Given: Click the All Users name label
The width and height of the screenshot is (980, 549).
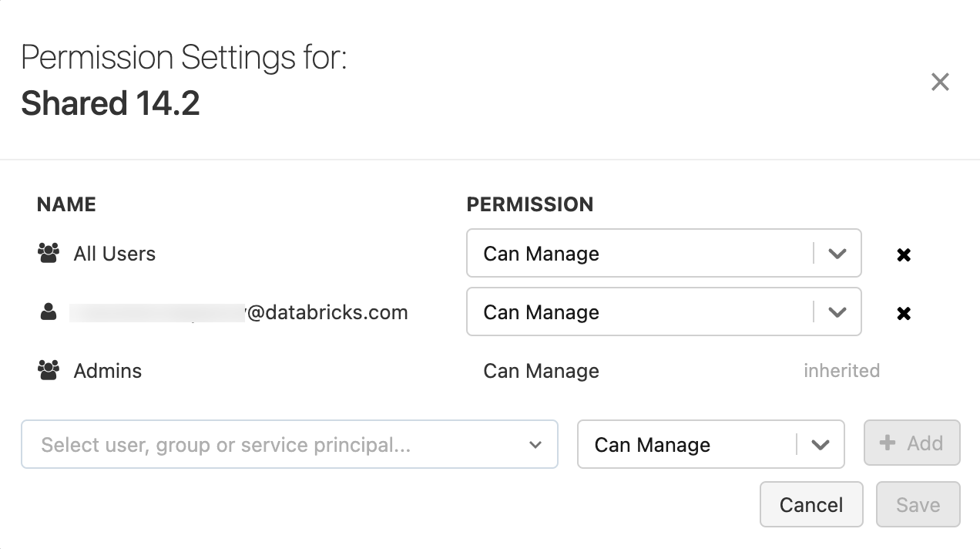Looking at the screenshot, I should click(115, 254).
